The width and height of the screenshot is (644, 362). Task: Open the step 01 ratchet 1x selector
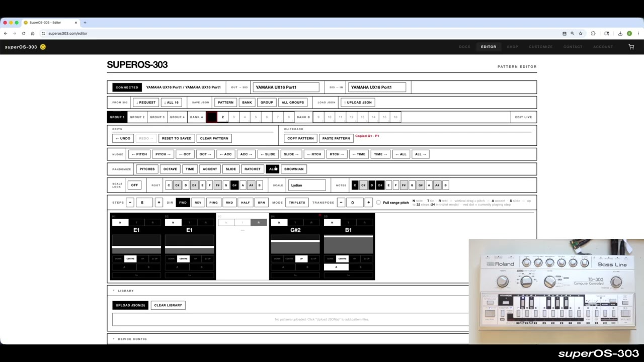click(136, 276)
